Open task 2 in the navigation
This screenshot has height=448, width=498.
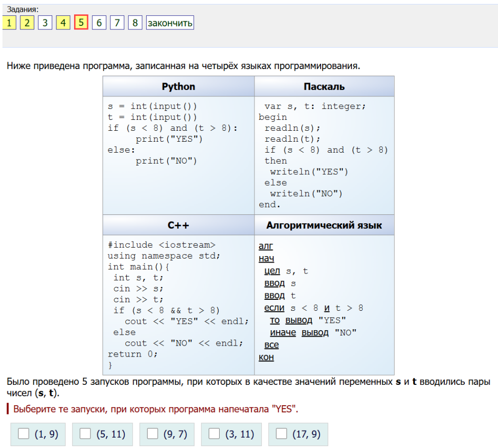point(27,23)
